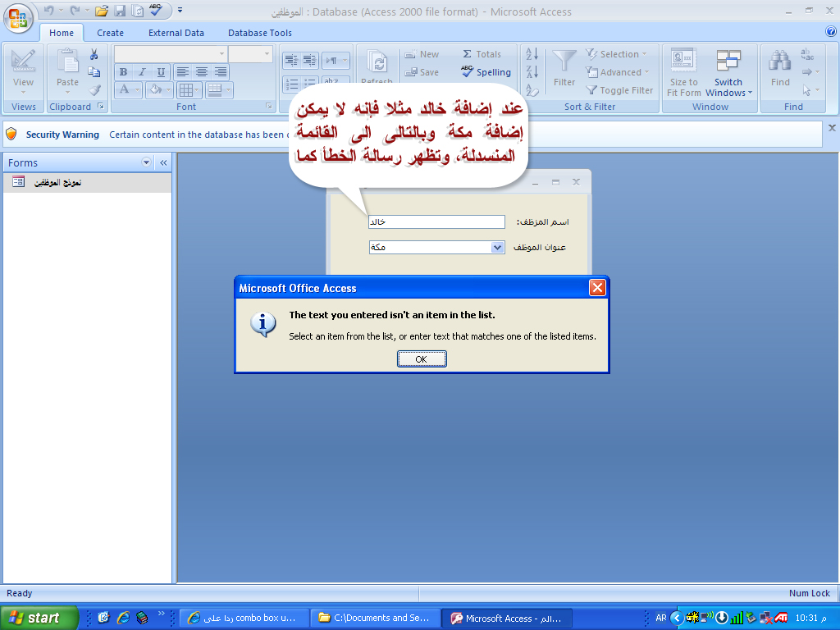Click the Totals sigma button

482,54
